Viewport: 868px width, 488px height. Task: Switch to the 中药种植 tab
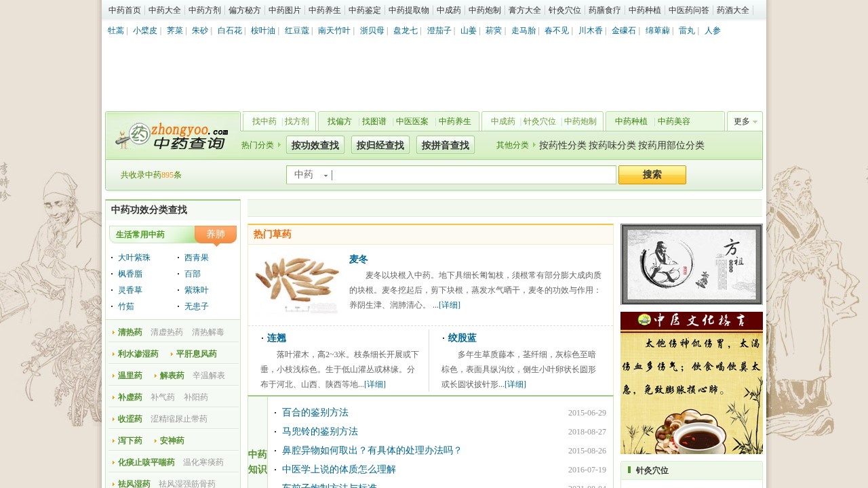point(631,121)
